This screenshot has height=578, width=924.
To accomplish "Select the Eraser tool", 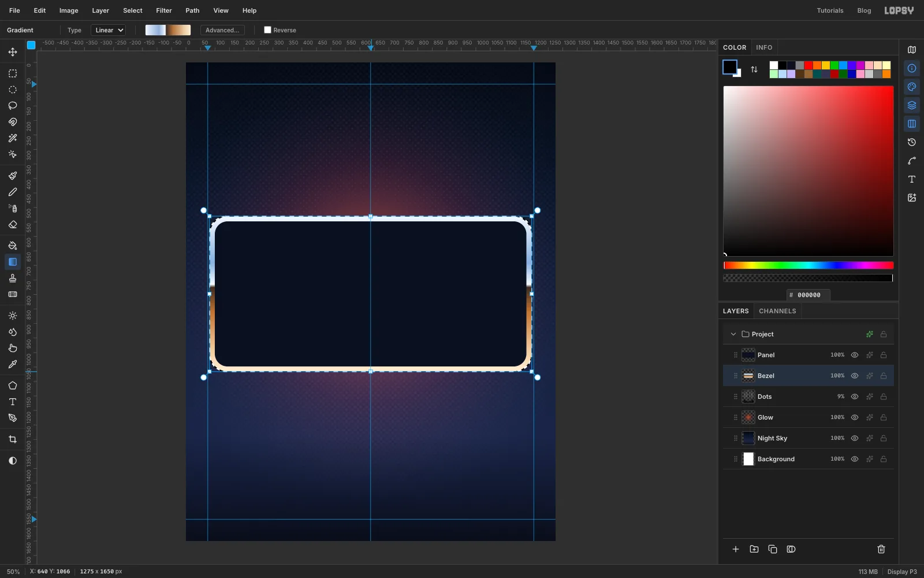I will (x=13, y=224).
